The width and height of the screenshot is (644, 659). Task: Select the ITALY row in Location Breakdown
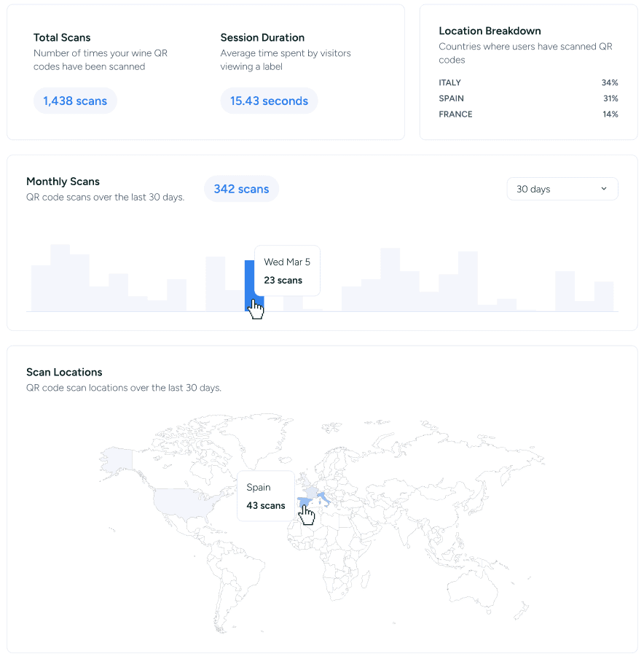tap(528, 82)
